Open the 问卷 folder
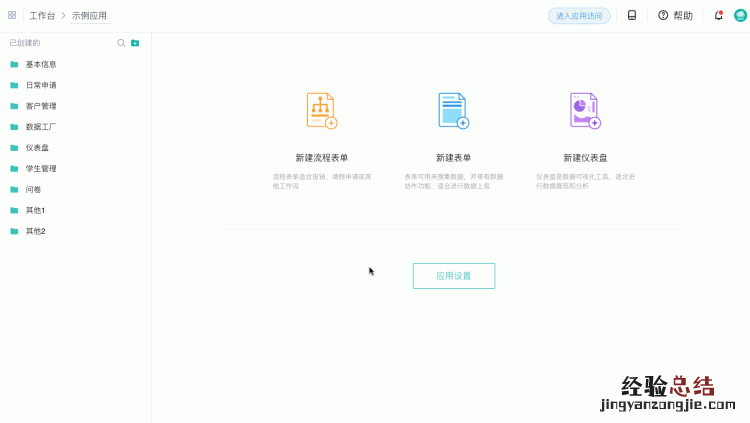 (33, 190)
